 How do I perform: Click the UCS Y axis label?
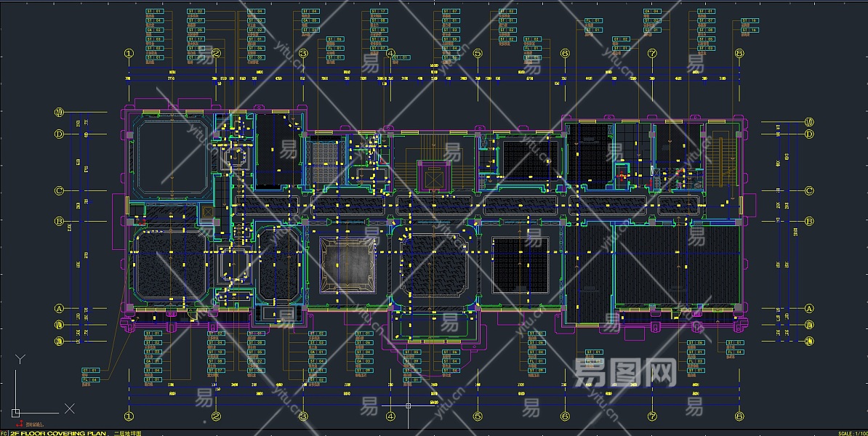20,360
